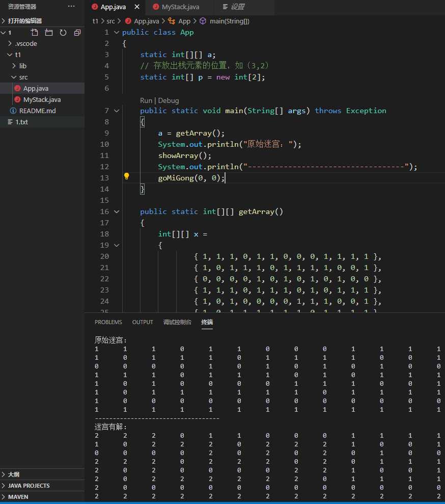This screenshot has height=504, width=445.
Task: Open the PROBLEMS panel tab
Action: coord(108,322)
